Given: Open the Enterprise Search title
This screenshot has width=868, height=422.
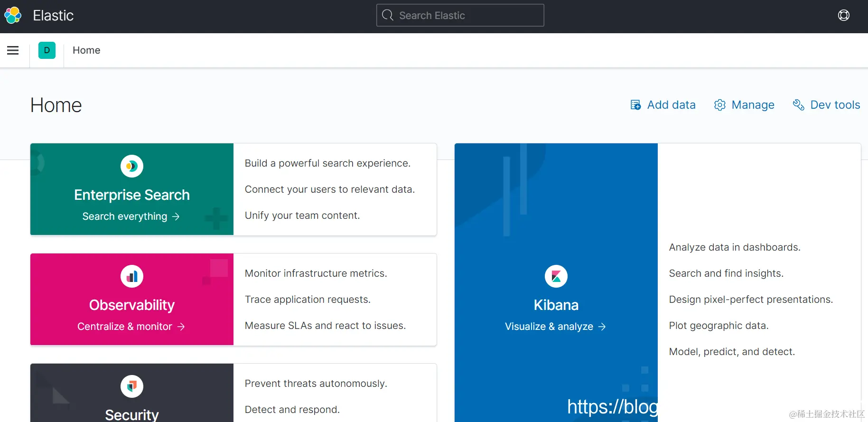Looking at the screenshot, I should (132, 195).
